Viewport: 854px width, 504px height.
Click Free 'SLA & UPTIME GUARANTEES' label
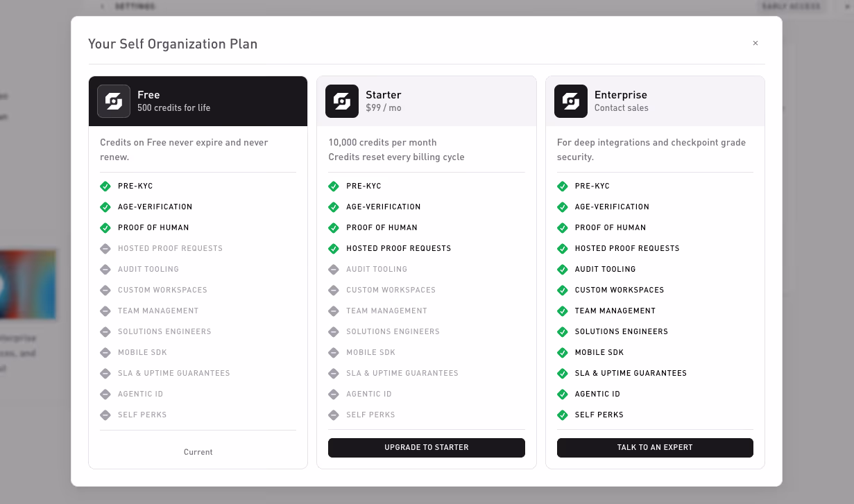click(x=174, y=373)
